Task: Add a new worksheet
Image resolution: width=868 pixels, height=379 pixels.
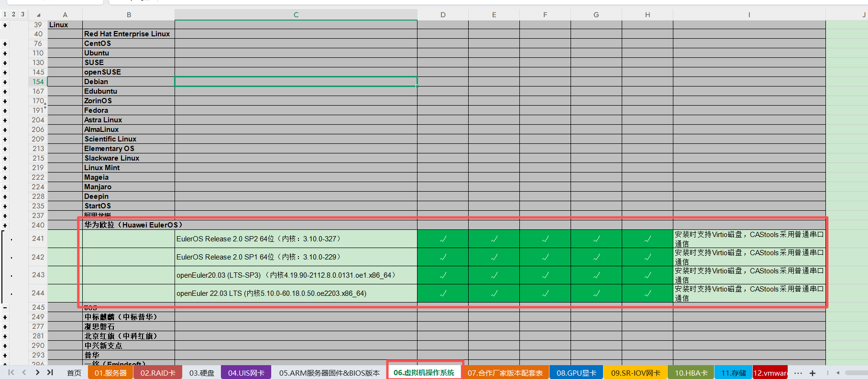Action: (812, 373)
